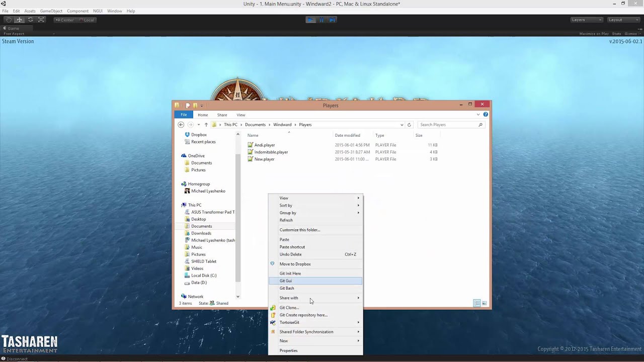The height and width of the screenshot is (362, 644).
Task: Click Unity's Pause button
Action: pos(321,20)
